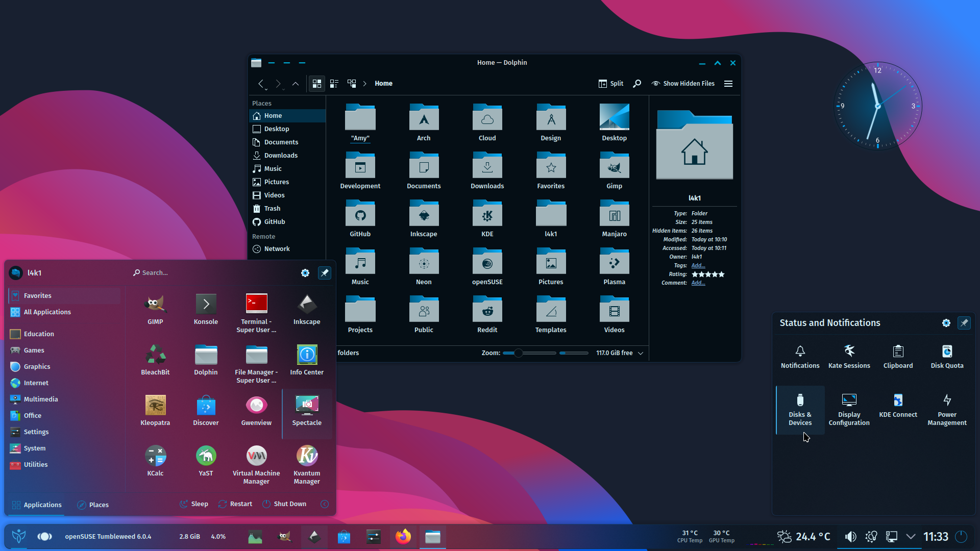Screen dimensions: 980x551
Task: Select Graphics category in launcher
Action: (64, 366)
